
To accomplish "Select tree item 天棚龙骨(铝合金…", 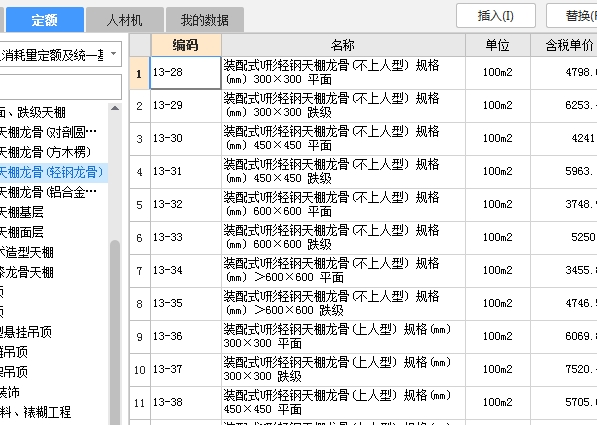I will (48, 192).
